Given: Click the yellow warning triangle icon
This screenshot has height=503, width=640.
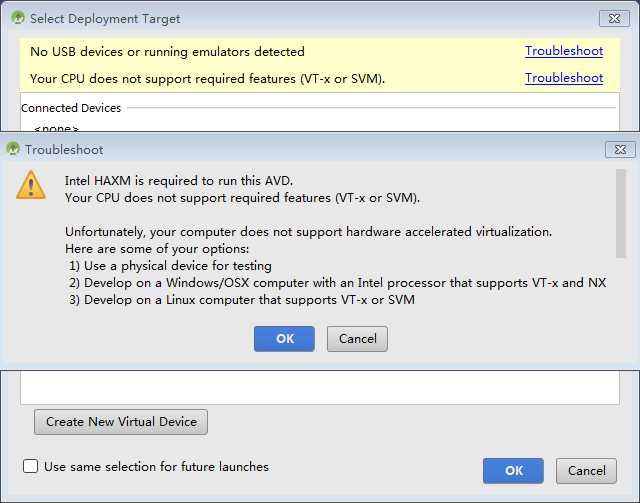Looking at the screenshot, I should pyautogui.click(x=31, y=185).
